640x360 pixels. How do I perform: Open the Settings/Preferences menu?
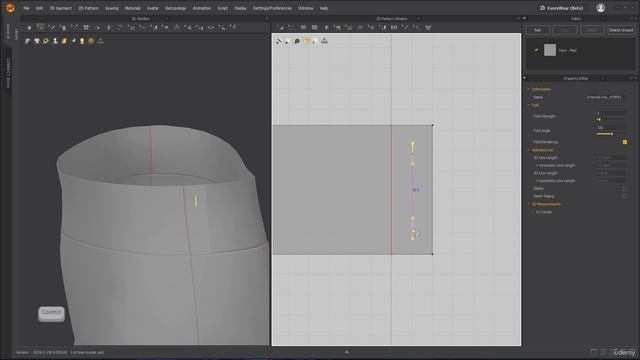(272, 8)
